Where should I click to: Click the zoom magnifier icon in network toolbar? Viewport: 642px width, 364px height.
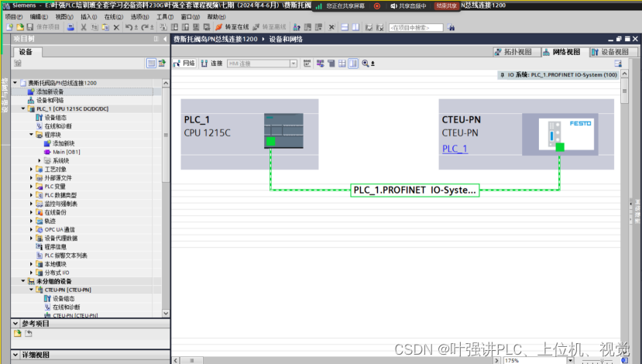[x=366, y=64]
